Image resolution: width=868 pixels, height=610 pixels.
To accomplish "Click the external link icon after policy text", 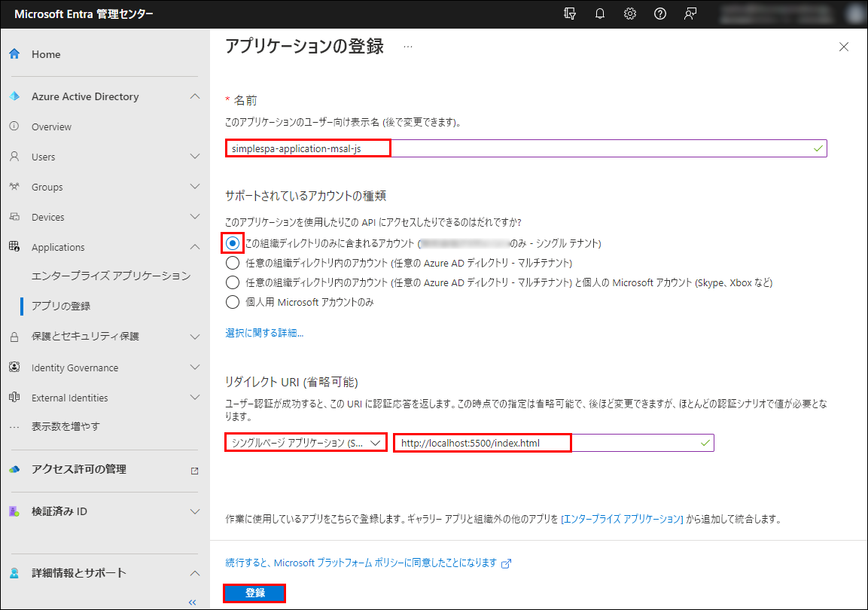I will point(506,563).
